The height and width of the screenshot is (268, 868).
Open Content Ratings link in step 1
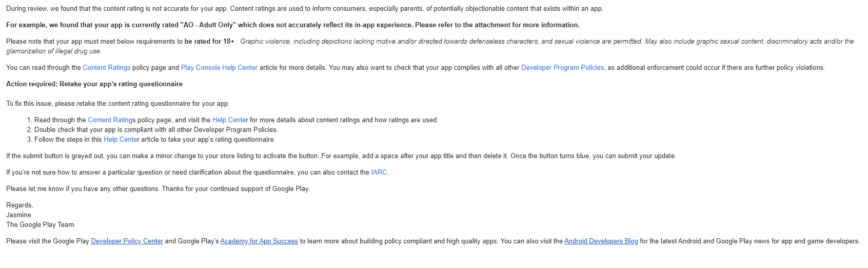coord(110,120)
